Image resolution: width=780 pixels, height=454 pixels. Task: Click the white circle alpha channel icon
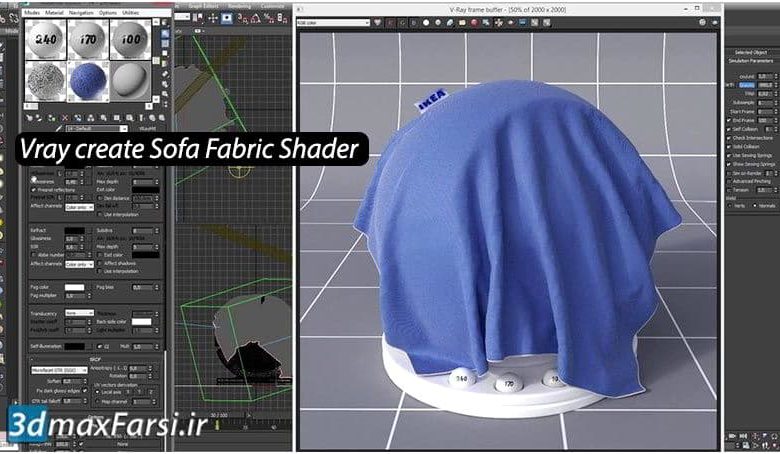click(x=426, y=22)
